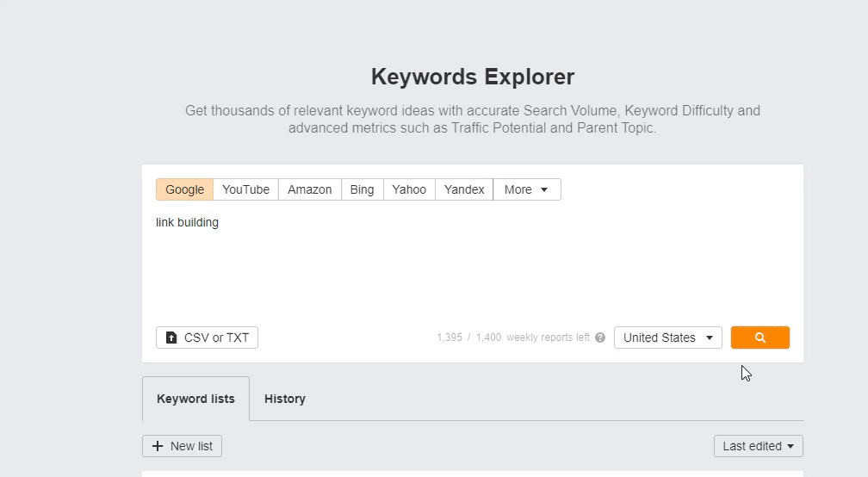The height and width of the screenshot is (477, 868).
Task: Select Yandex search engine option
Action: (464, 189)
